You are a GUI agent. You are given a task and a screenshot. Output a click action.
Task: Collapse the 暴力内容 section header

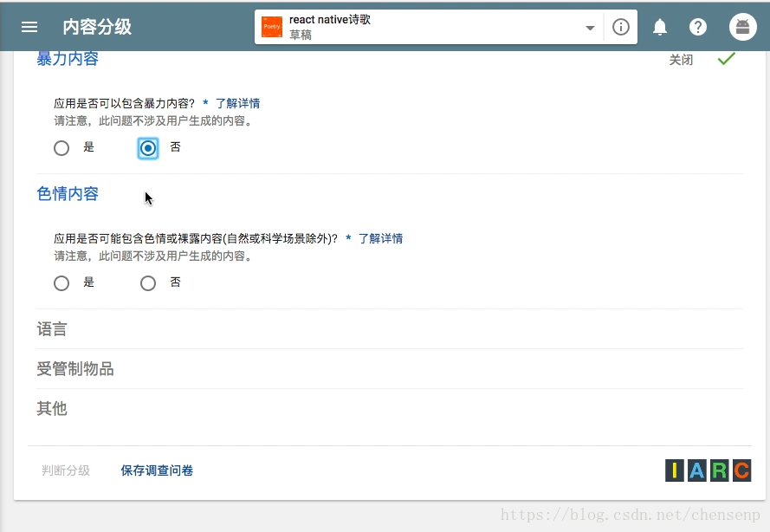[68, 59]
